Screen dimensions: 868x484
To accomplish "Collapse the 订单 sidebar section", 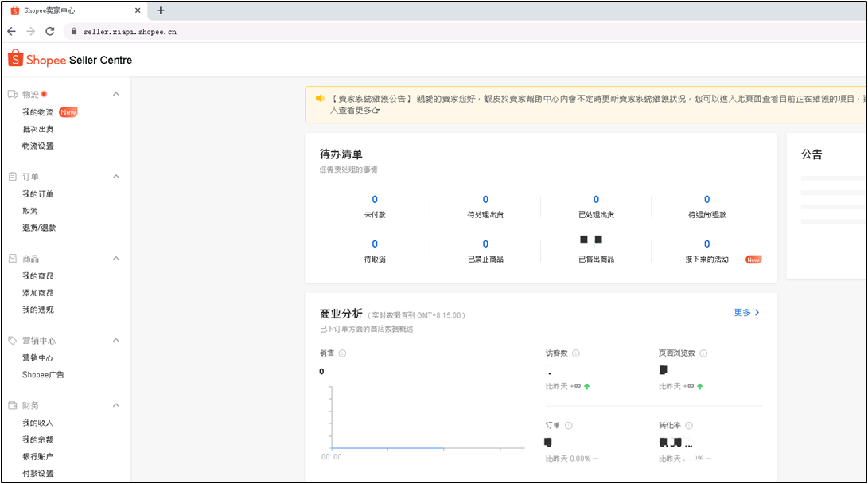I will point(116,177).
